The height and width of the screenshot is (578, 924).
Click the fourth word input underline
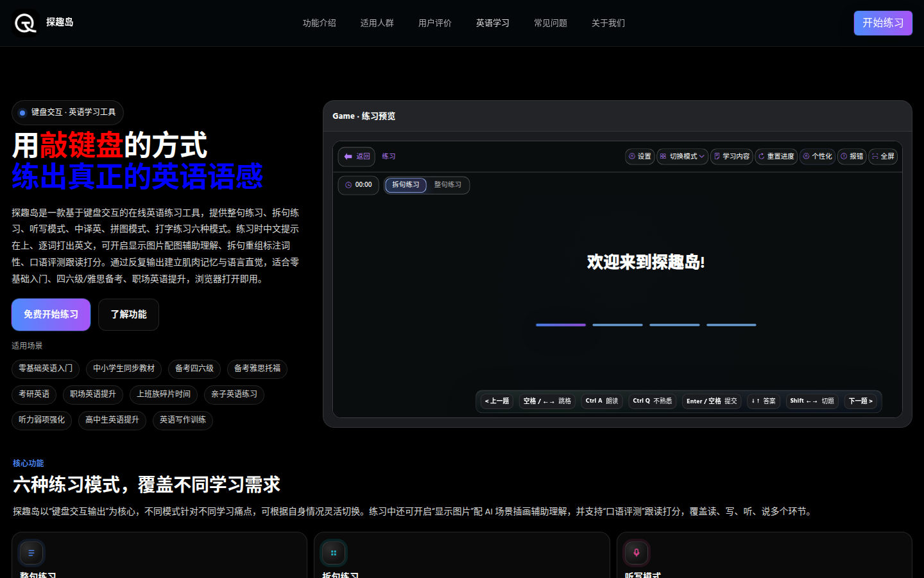[x=732, y=325]
